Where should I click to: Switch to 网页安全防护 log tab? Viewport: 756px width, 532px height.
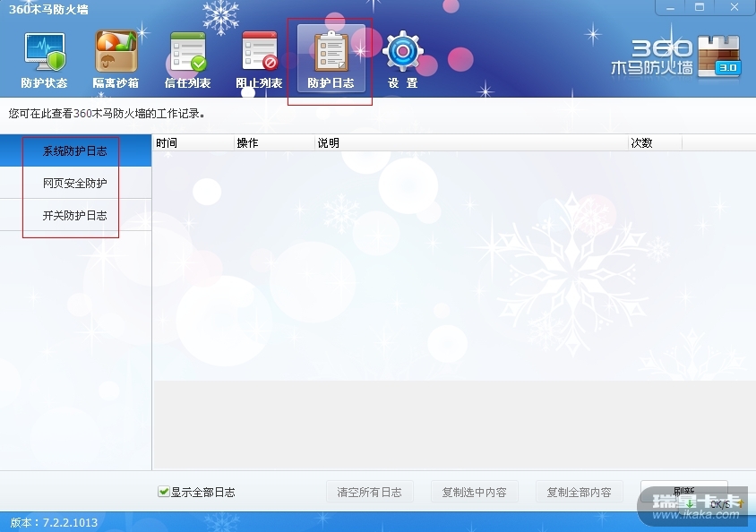click(76, 183)
